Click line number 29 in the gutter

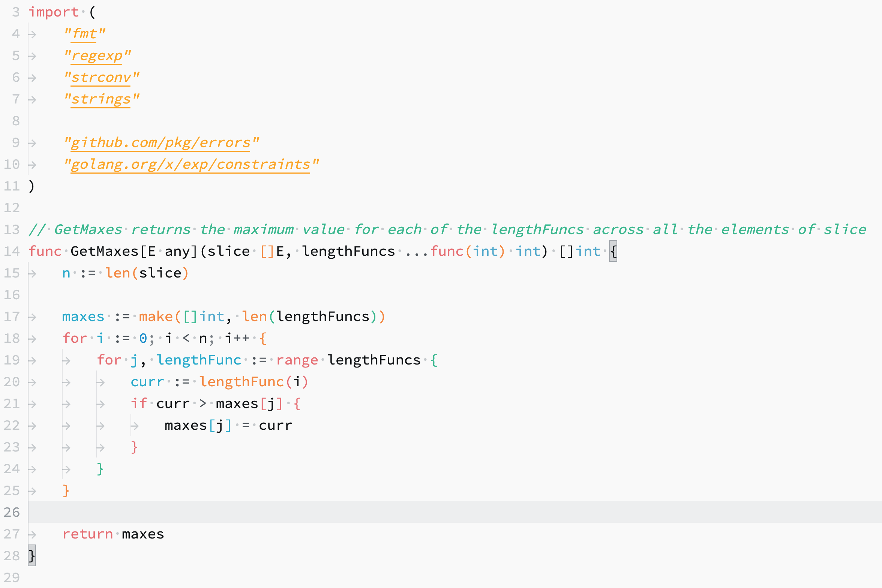click(x=12, y=577)
